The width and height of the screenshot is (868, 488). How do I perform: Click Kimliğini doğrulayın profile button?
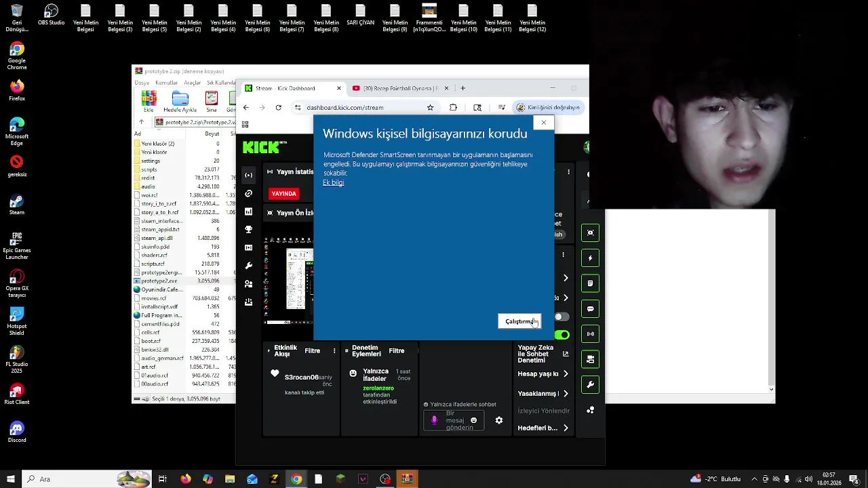point(549,107)
